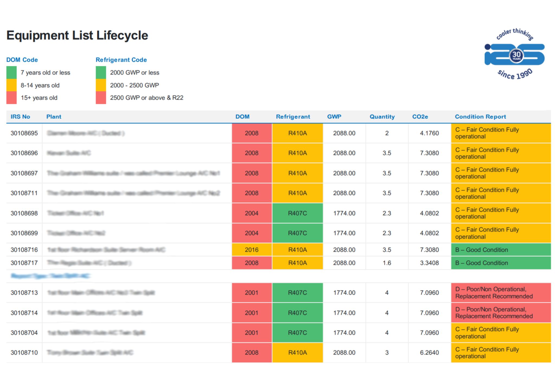Viewport: 555px width, 392px height.
Task: Click the IRS No column header
Action: click(20, 116)
